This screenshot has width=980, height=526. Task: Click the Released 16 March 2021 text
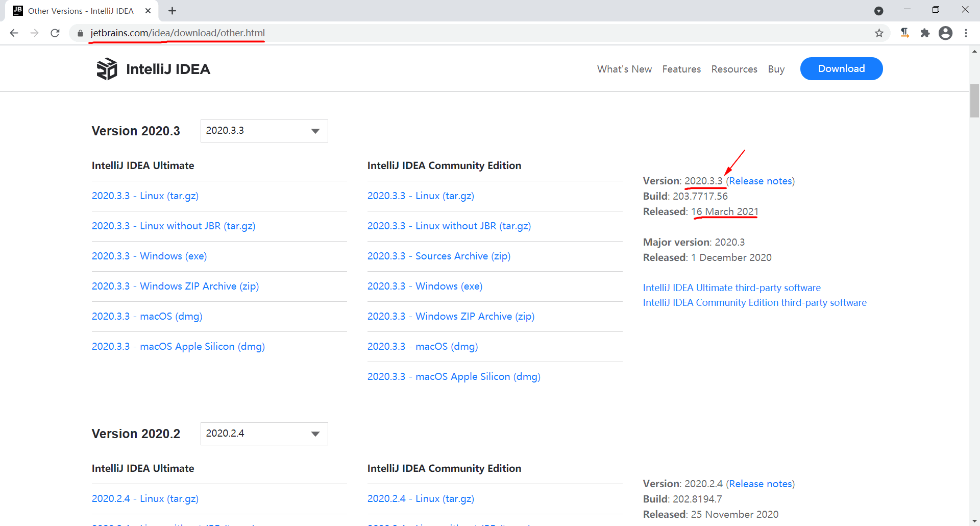701,211
